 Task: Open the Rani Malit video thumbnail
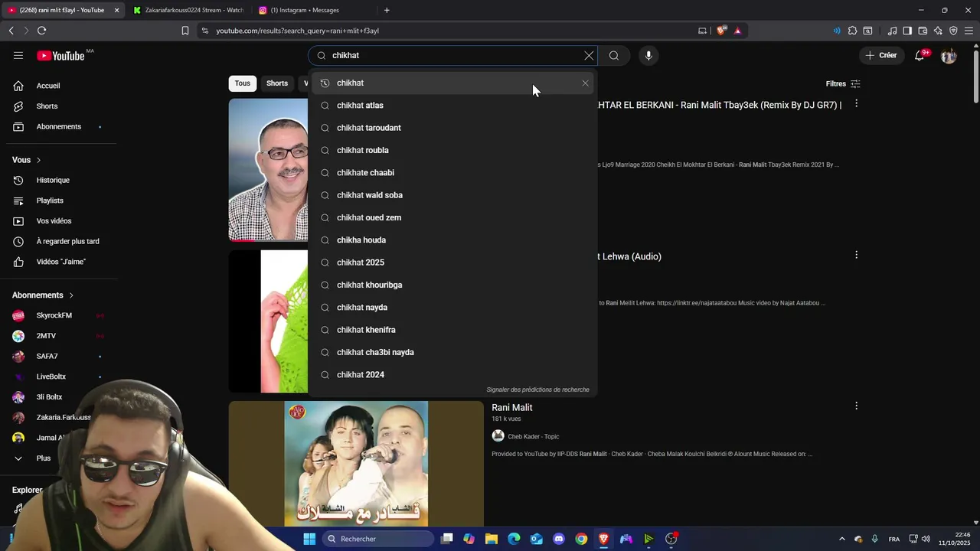356,464
